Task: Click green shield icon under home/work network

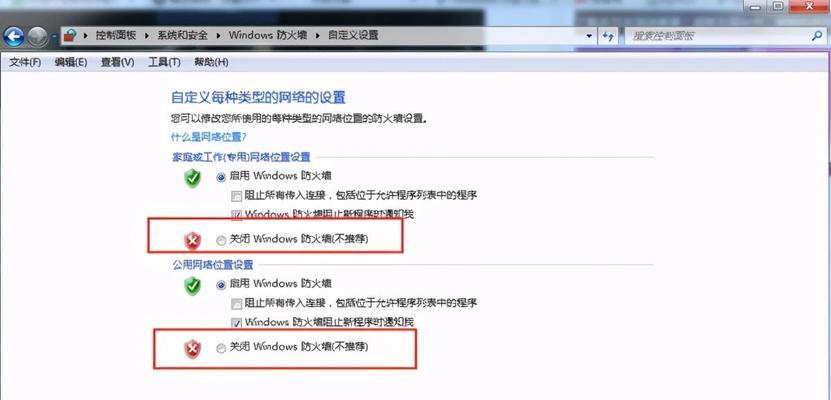Action: tap(192, 178)
